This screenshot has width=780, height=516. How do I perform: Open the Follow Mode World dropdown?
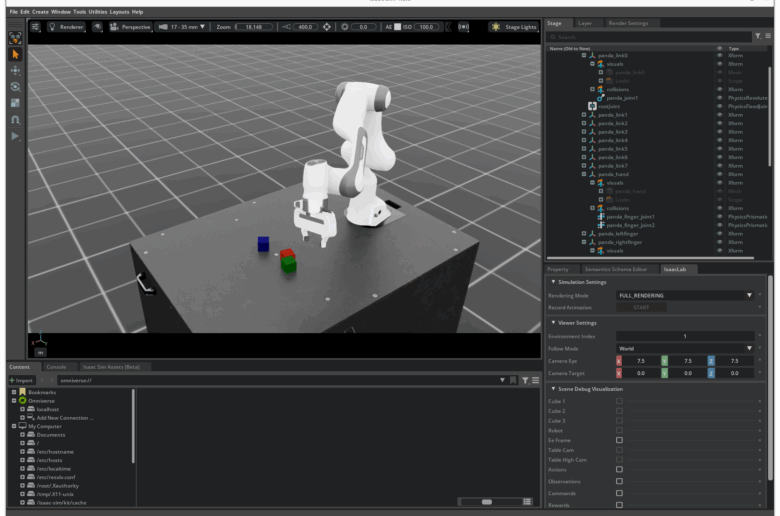pyautogui.click(x=684, y=348)
